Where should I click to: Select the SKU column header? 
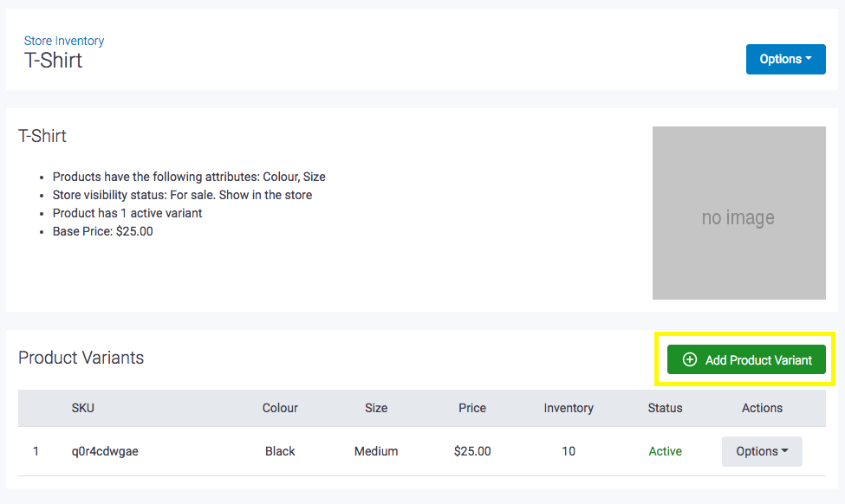[83, 408]
